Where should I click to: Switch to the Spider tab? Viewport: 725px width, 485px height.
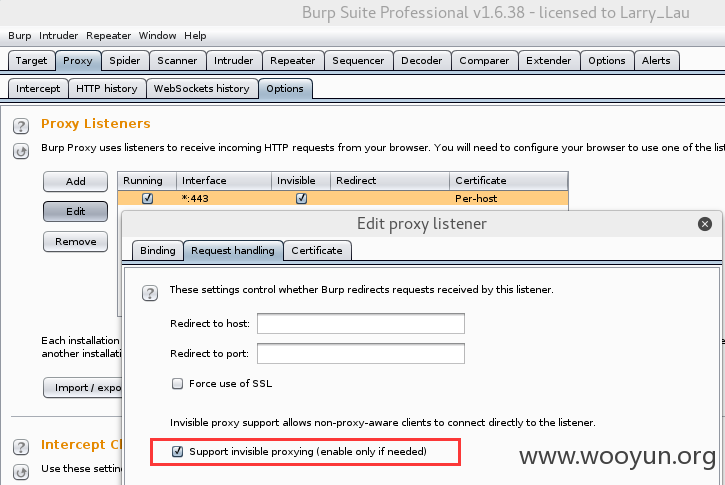125,61
